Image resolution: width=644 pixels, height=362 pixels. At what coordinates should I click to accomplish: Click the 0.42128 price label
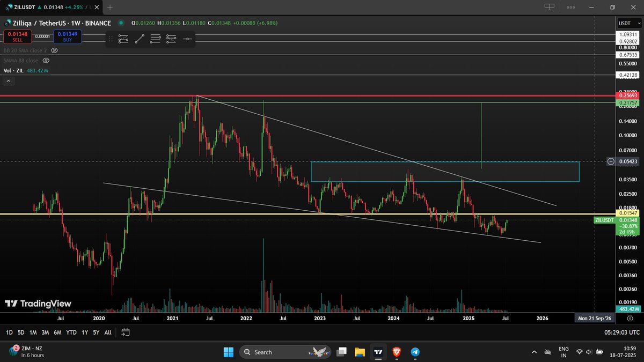coord(628,75)
